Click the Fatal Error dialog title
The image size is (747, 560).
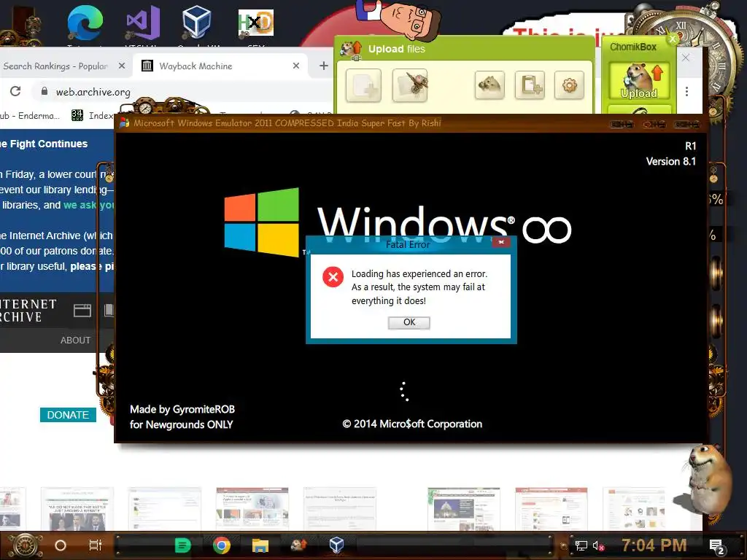pos(408,244)
